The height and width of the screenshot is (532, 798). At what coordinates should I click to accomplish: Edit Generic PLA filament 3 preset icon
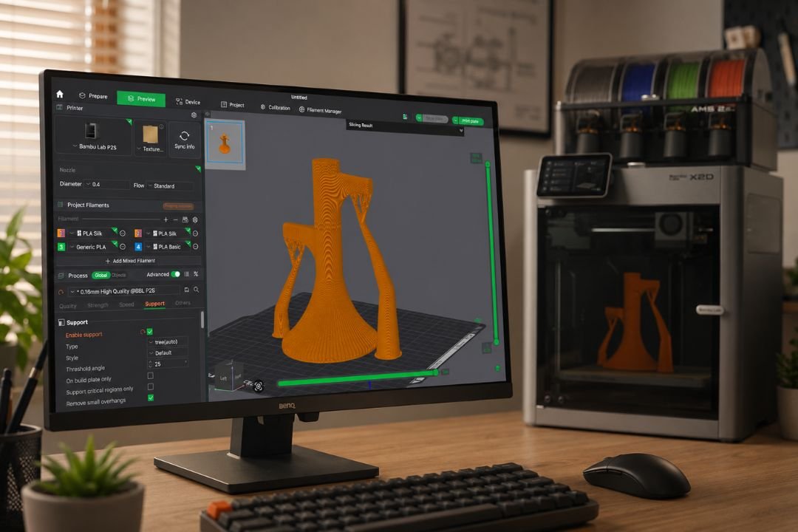coord(123,246)
